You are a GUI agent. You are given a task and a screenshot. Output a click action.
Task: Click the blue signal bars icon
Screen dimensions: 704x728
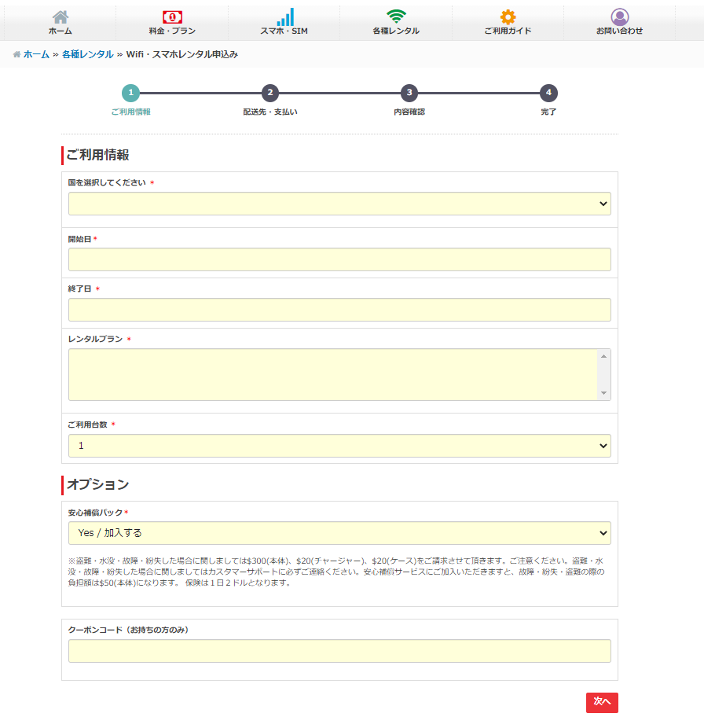(x=285, y=17)
